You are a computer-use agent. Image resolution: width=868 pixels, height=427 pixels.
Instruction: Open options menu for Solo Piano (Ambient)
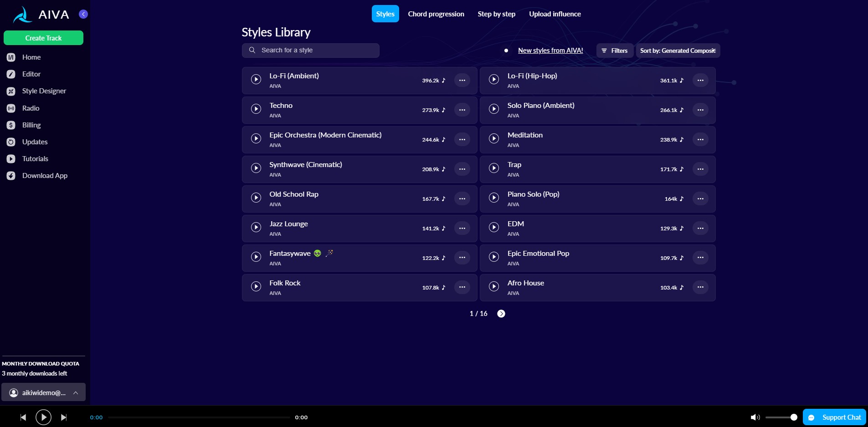click(x=700, y=110)
